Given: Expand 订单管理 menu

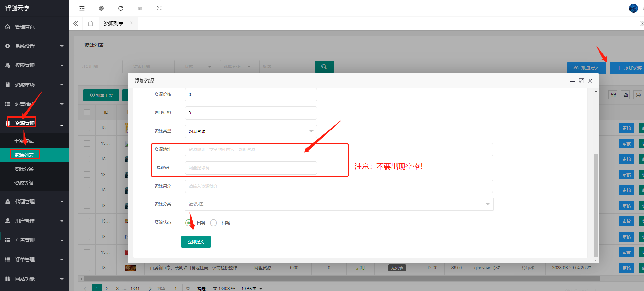Looking at the screenshot, I should click(34, 260).
